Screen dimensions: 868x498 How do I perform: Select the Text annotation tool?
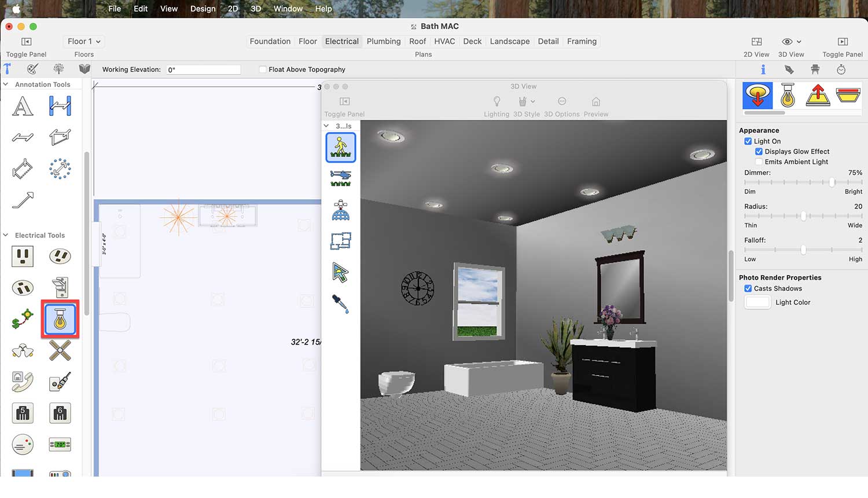(x=23, y=107)
